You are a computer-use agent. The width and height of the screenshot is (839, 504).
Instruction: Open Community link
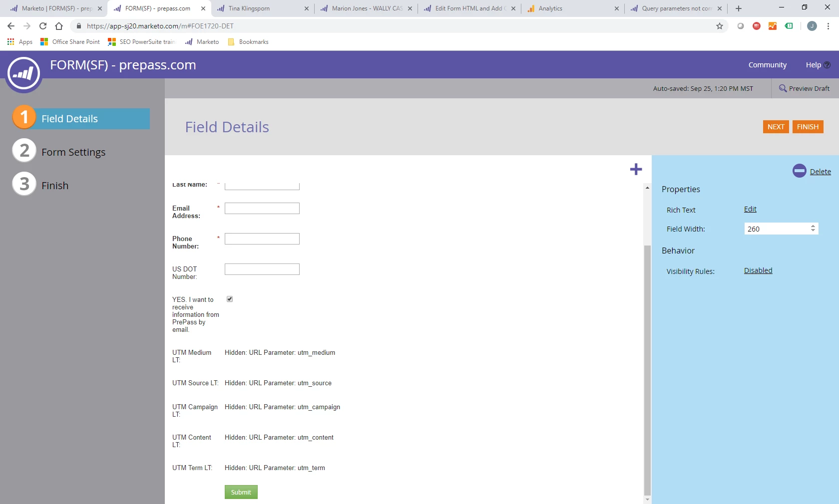coord(767,65)
